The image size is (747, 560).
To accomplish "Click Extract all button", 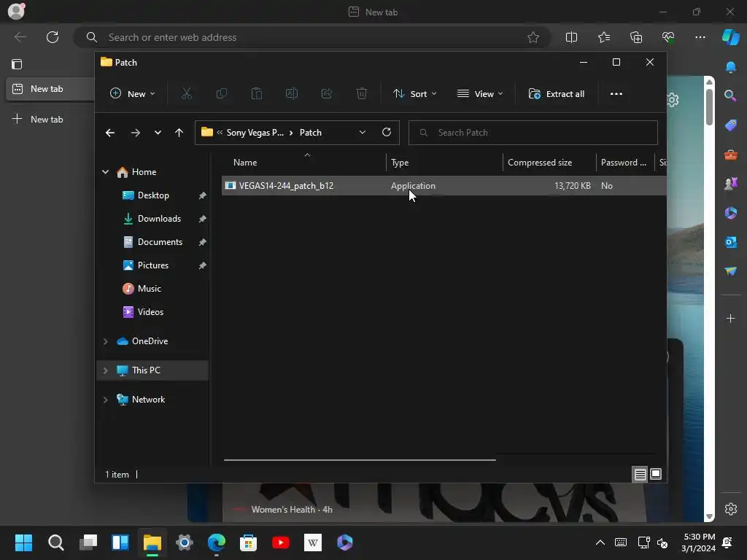I will (x=556, y=94).
